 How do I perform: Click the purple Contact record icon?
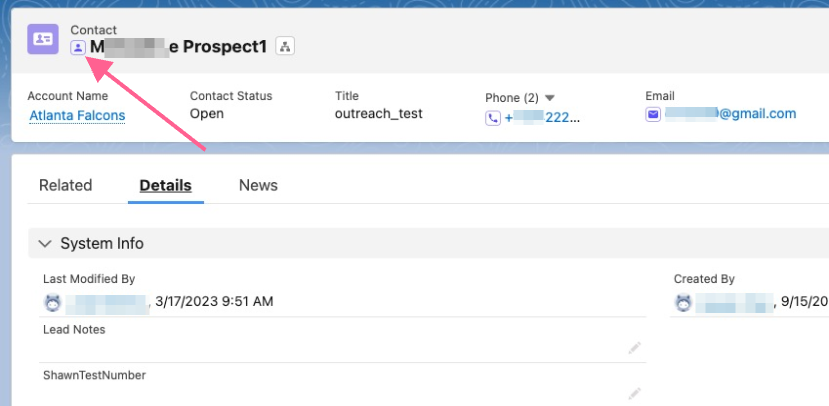coord(43,39)
